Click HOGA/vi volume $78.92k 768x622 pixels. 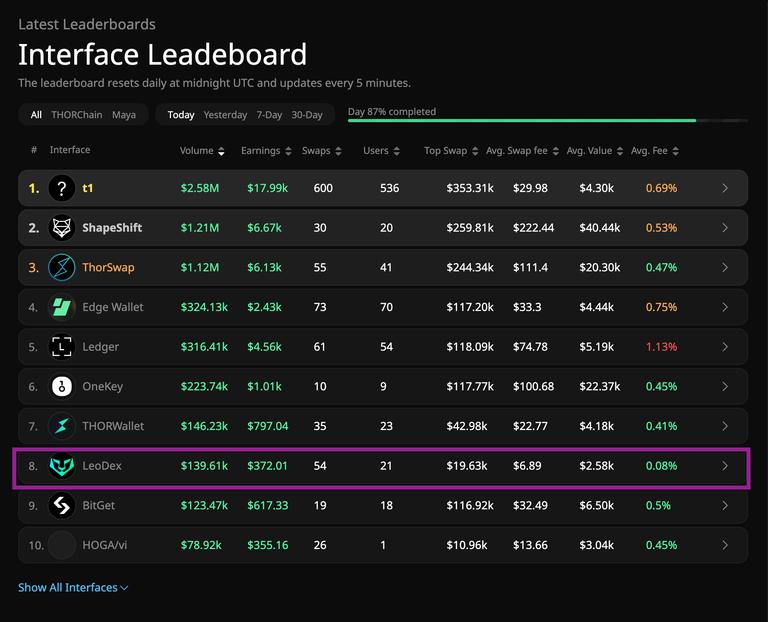tap(201, 545)
